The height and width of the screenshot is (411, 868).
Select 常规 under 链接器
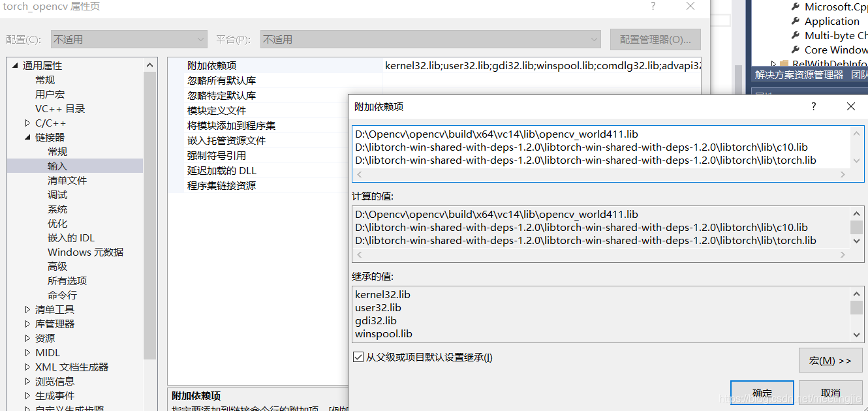(x=57, y=151)
